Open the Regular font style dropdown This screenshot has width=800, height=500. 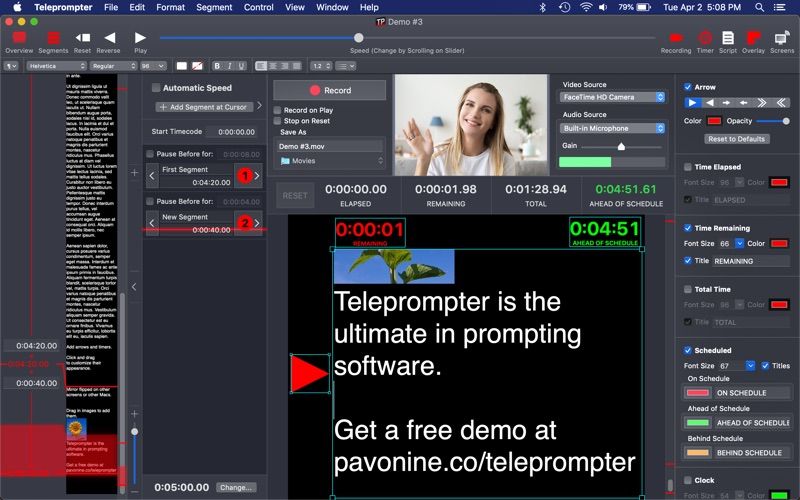(x=114, y=66)
